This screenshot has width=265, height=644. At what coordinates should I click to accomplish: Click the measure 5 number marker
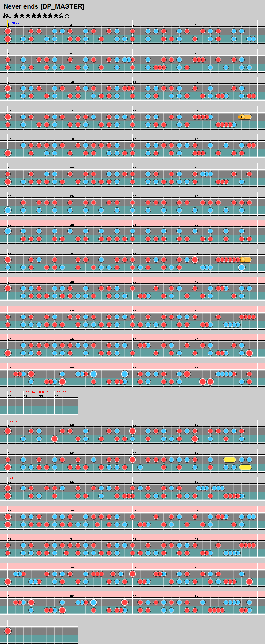coord(9,54)
